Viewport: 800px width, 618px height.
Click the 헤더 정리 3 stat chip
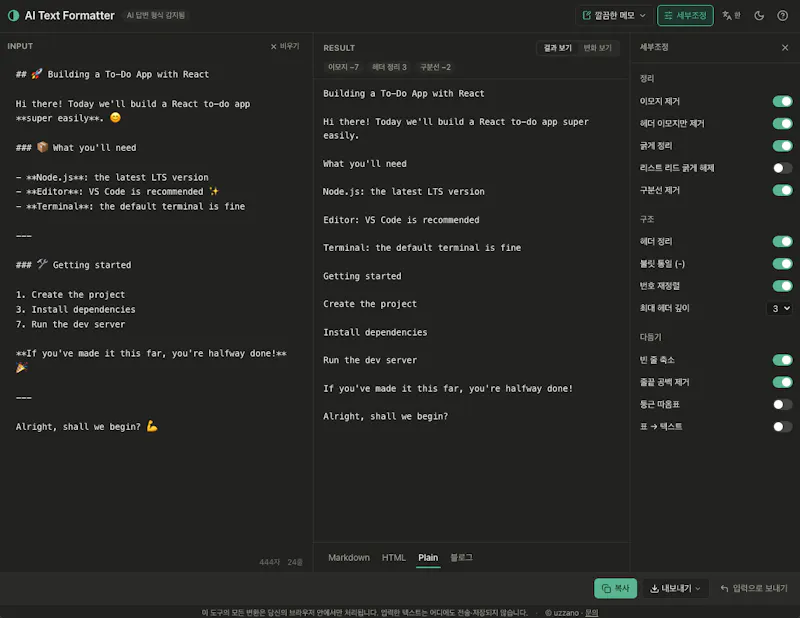coord(389,67)
